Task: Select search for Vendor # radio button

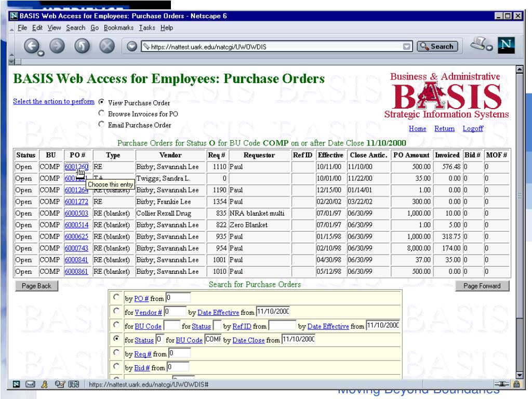Action: click(x=116, y=311)
